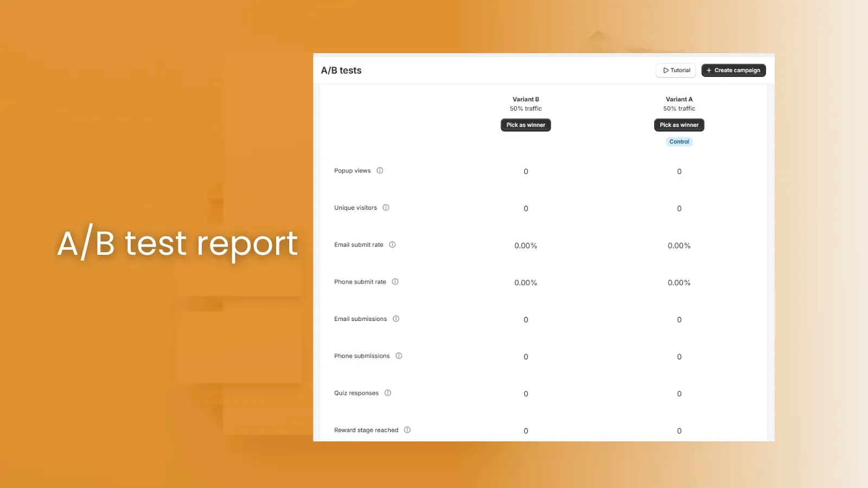The width and height of the screenshot is (868, 488).
Task: Click the Email submissions label
Action: [x=361, y=319]
